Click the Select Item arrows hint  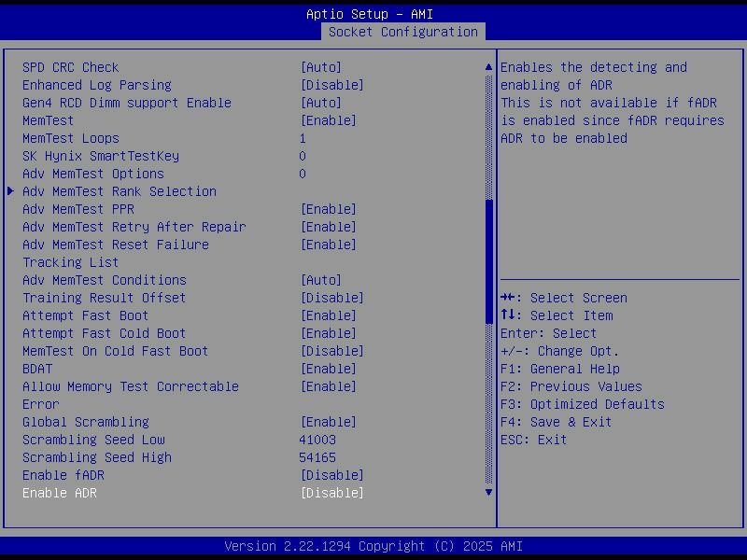[557, 315]
